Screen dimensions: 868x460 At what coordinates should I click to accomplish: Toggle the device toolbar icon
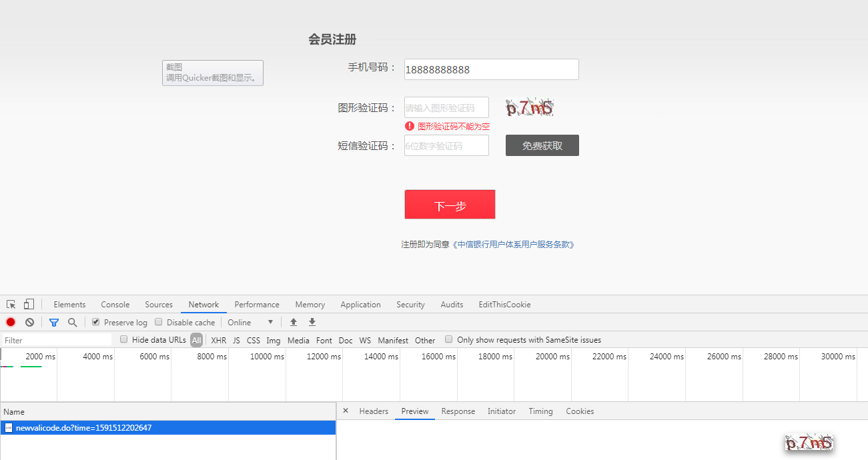(x=29, y=305)
